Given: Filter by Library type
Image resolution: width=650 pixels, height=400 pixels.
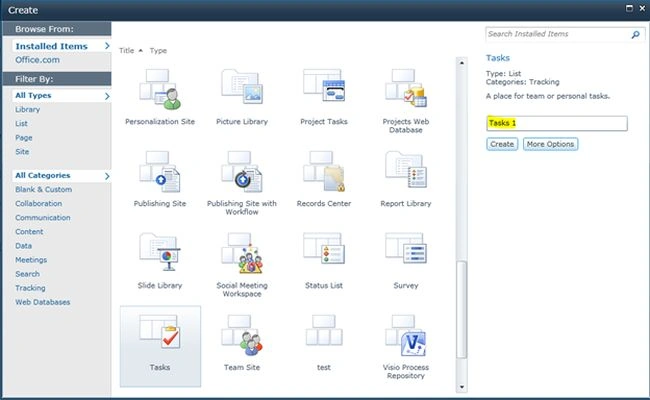Looking at the screenshot, I should [27, 109].
